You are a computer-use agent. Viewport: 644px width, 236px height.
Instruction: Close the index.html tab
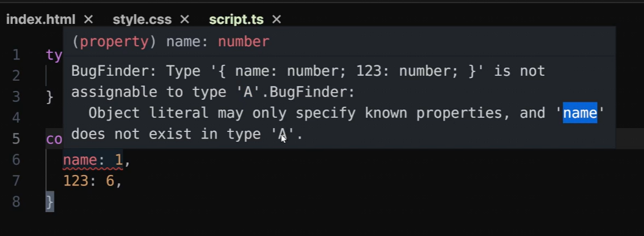point(89,20)
